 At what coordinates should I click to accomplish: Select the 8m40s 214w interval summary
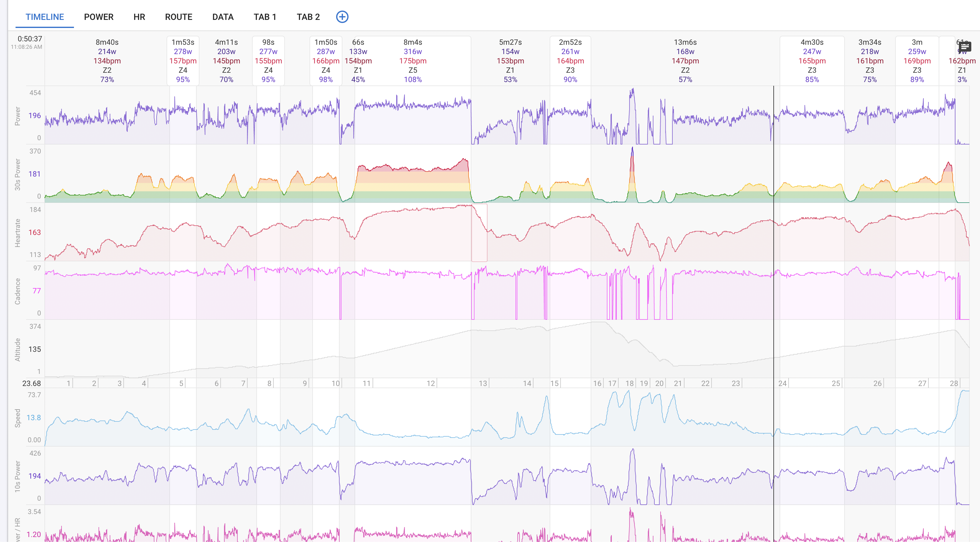click(107, 61)
